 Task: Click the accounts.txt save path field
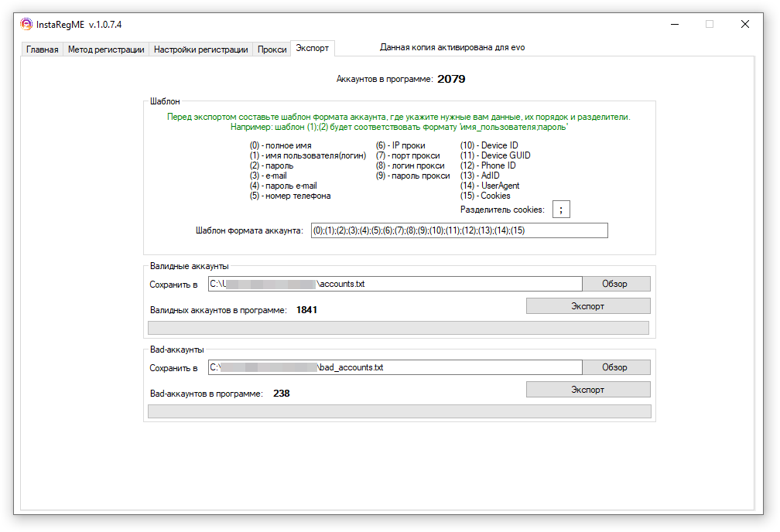395,284
